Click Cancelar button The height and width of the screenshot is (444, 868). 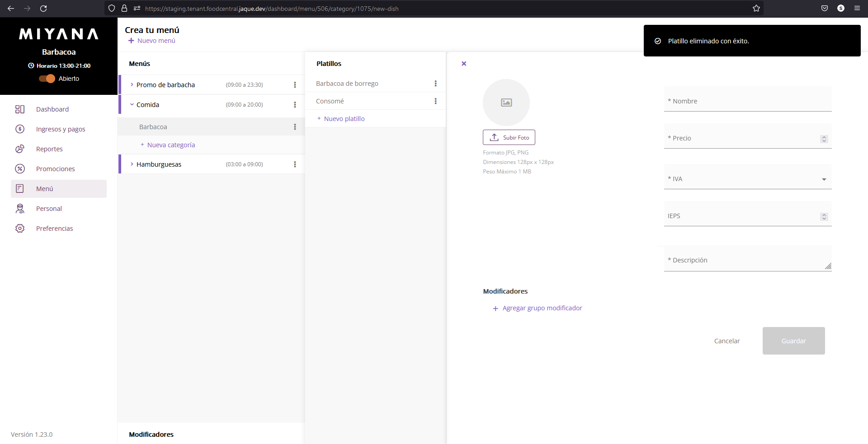pos(727,341)
